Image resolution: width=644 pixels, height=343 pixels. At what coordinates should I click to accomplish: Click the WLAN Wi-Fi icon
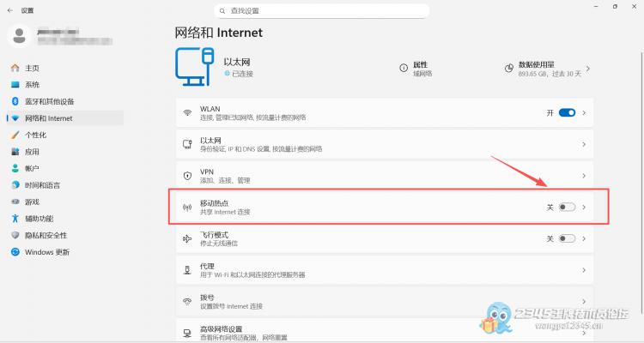187,113
